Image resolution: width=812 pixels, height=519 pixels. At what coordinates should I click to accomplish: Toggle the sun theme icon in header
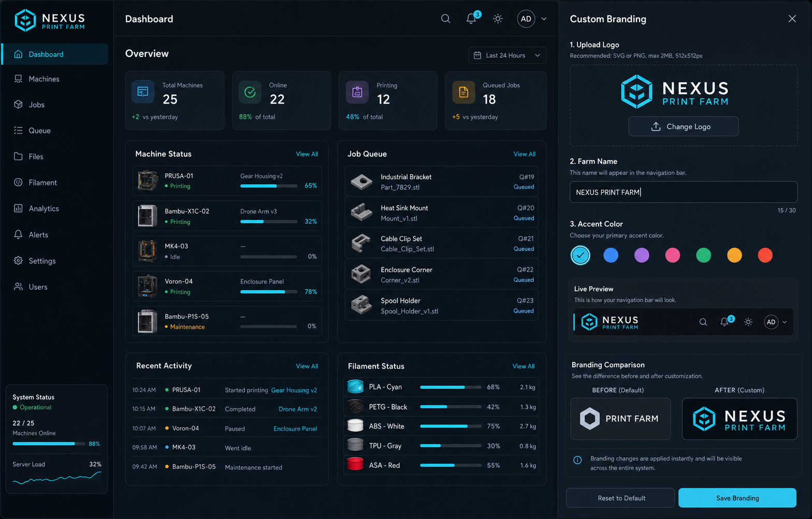[x=498, y=19]
